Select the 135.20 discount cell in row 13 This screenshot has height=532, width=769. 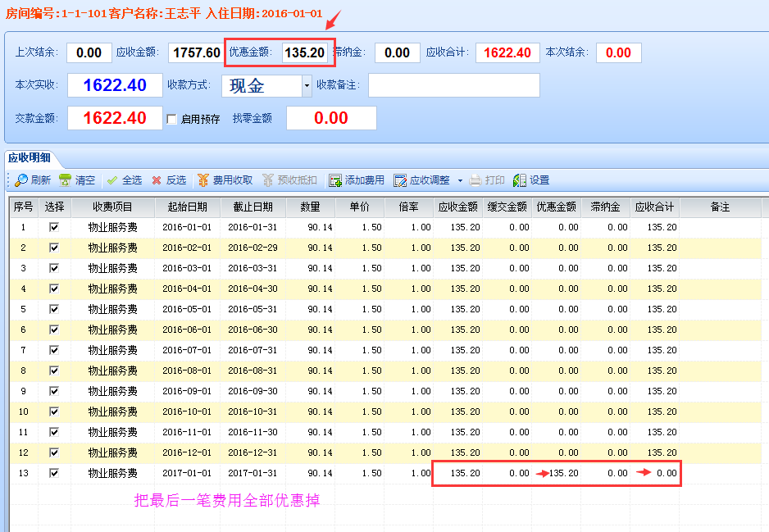[x=556, y=473]
